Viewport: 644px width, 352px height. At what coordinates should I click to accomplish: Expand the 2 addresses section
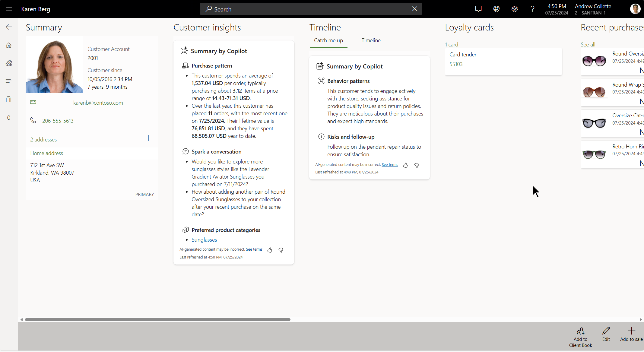pyautogui.click(x=43, y=139)
